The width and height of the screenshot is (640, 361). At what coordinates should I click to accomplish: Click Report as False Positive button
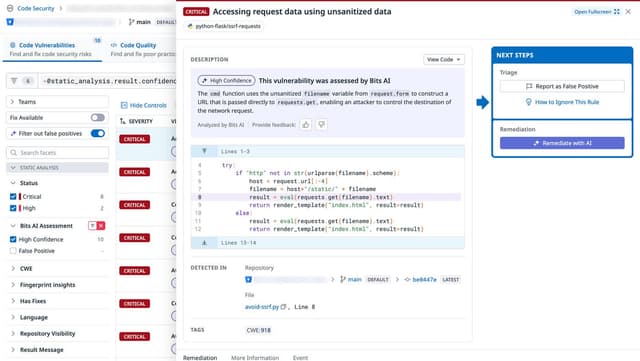pyautogui.click(x=562, y=86)
